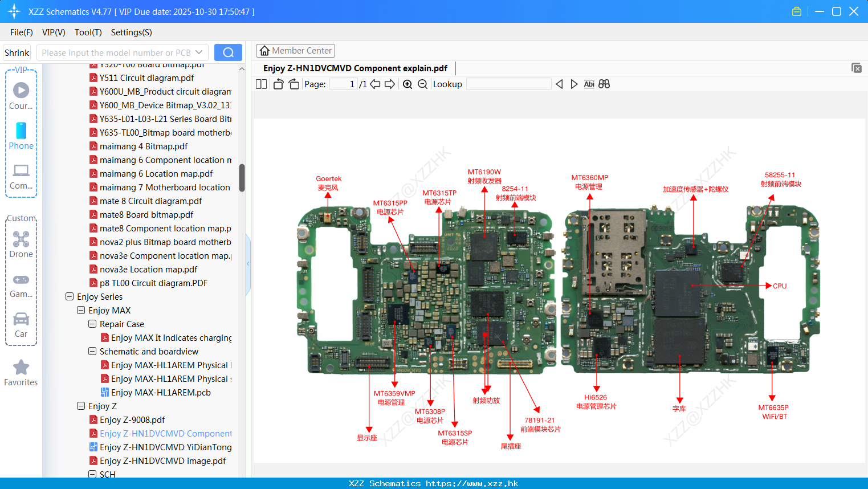Open Enjoy MAX-HL1AREM.pcb file
The width and height of the screenshot is (868, 489).
tap(161, 392)
